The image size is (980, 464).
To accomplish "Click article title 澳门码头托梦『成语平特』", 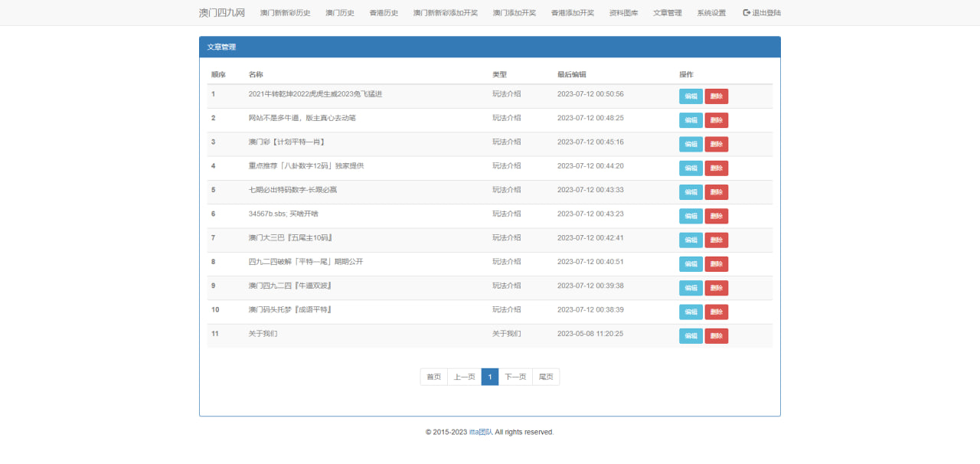I will 290,309.
